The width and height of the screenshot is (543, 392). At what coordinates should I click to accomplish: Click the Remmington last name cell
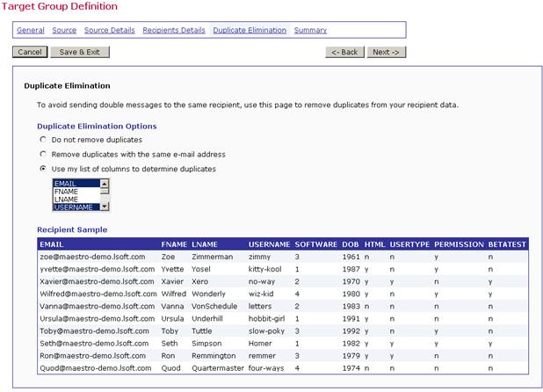click(x=214, y=356)
